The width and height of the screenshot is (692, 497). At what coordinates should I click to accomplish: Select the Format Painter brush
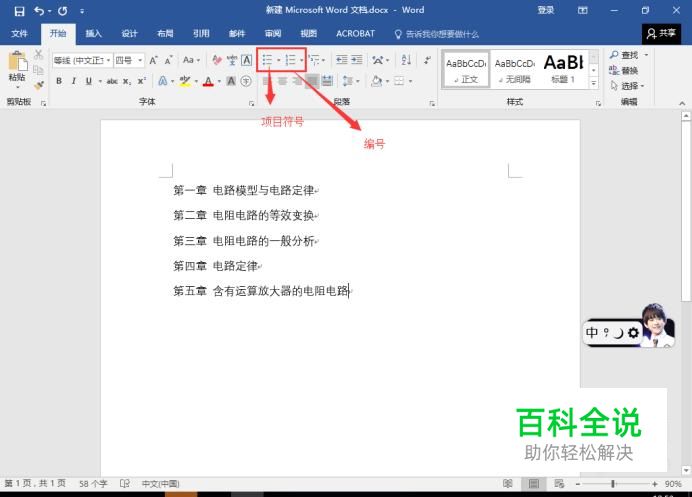point(39,85)
